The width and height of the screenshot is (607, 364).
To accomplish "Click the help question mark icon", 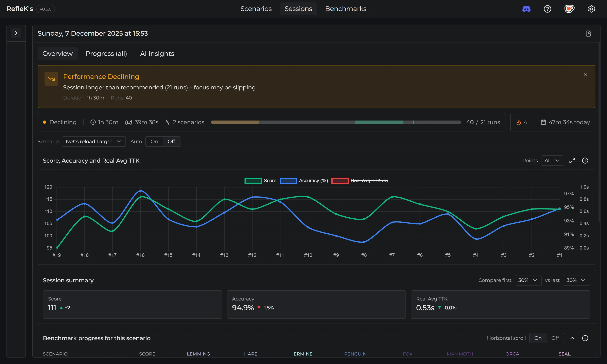I will 547,9.
